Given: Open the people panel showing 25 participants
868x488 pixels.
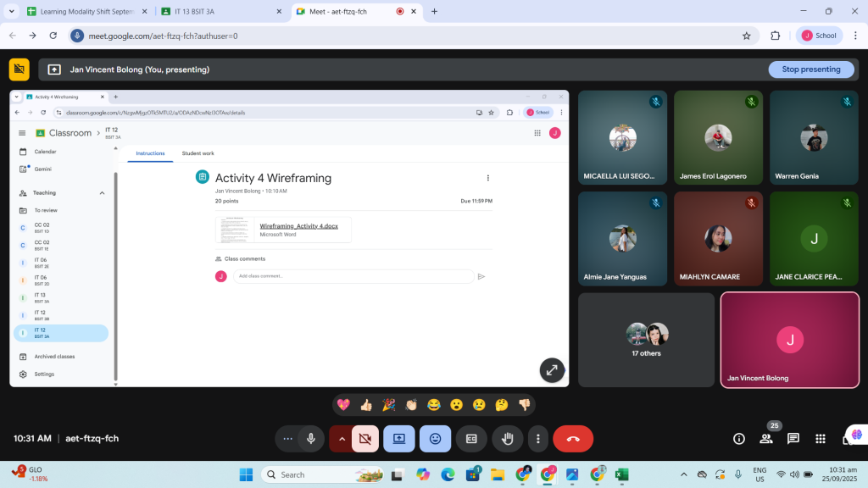Looking at the screenshot, I should point(766,439).
